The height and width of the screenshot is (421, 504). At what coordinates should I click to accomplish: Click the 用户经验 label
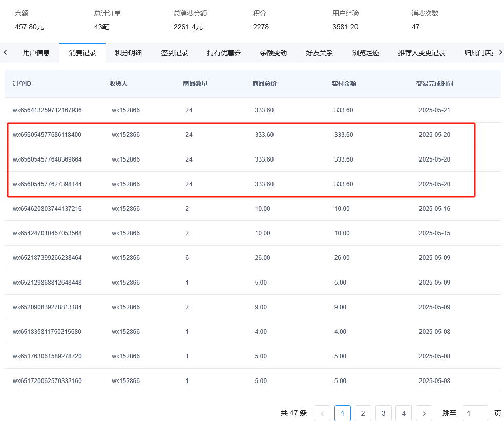click(346, 13)
